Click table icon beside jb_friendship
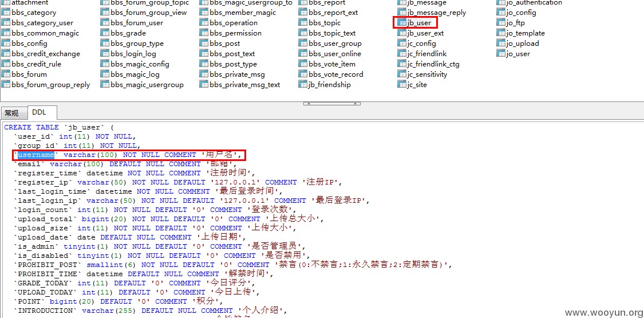This screenshot has height=318, width=644. pos(303,85)
